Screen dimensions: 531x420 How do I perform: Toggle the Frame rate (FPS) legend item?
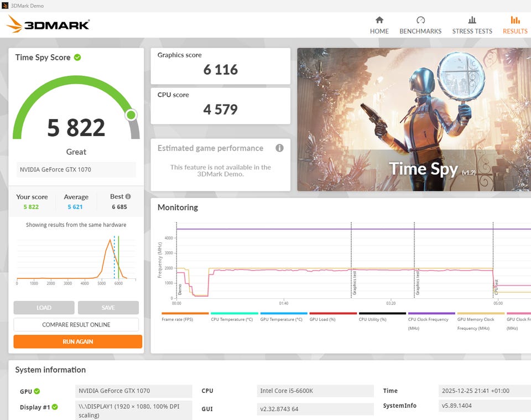185,317
